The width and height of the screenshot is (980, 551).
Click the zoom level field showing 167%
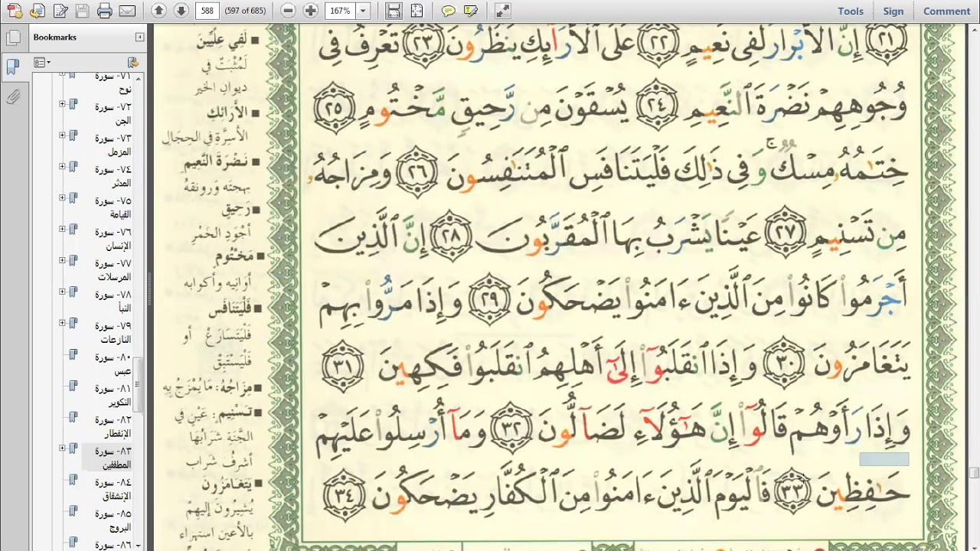340,11
